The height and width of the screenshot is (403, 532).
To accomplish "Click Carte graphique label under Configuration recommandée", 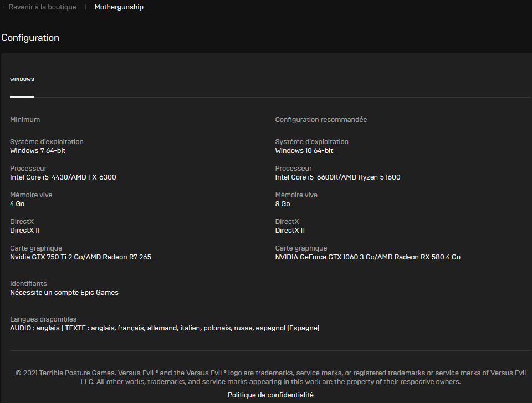I will coord(301,248).
